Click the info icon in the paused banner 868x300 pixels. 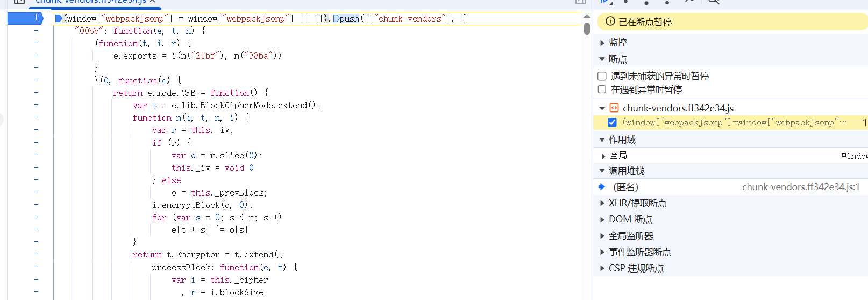[x=610, y=22]
